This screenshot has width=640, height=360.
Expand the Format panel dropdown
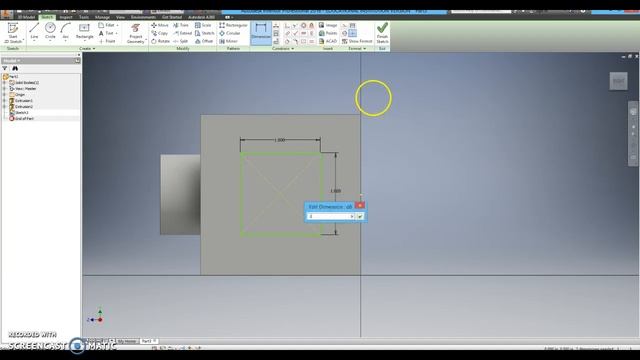[357, 49]
